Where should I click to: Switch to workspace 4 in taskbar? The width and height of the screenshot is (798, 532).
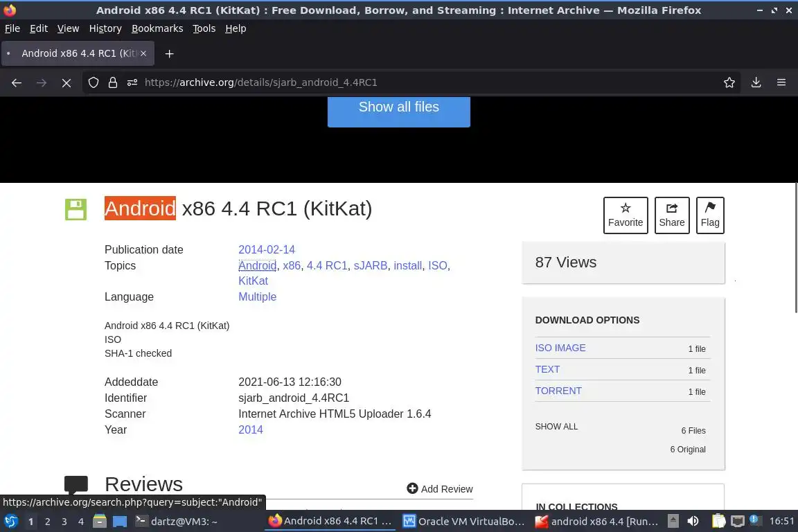pos(81,522)
